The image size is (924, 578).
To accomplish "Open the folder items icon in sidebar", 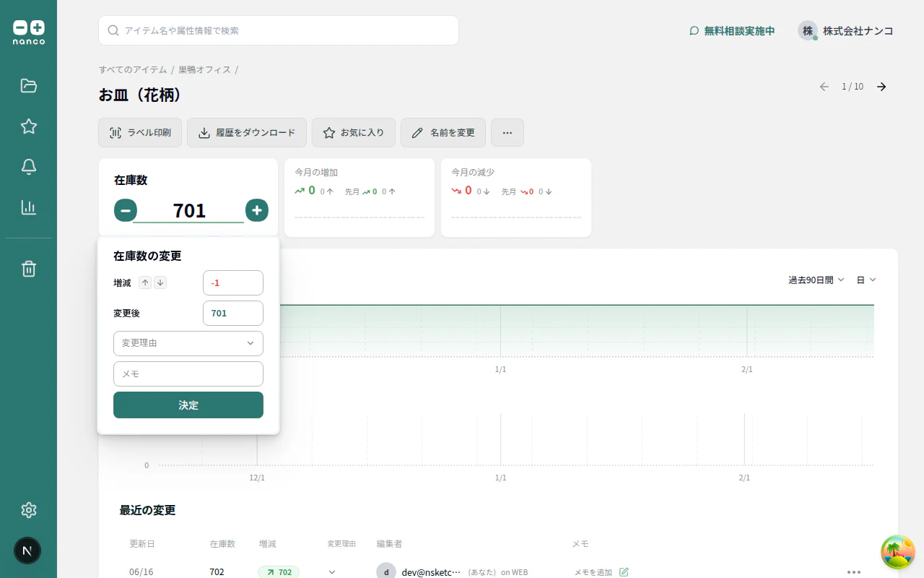I will 29,86.
